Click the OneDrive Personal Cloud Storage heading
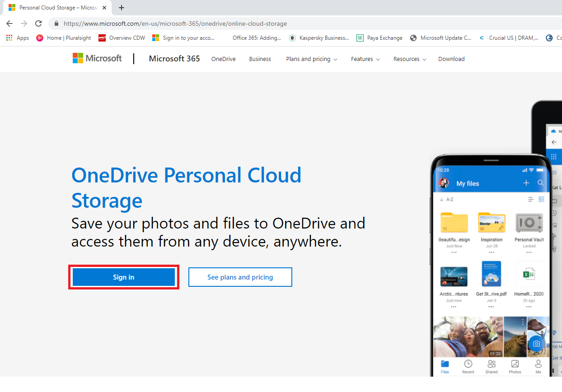This screenshot has width=562, height=392. click(x=186, y=187)
